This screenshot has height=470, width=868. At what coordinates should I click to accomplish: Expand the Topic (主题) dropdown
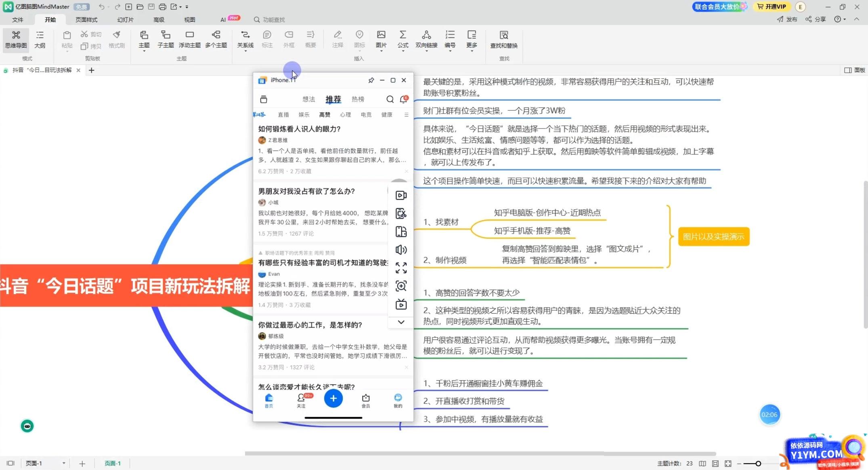coord(144,51)
